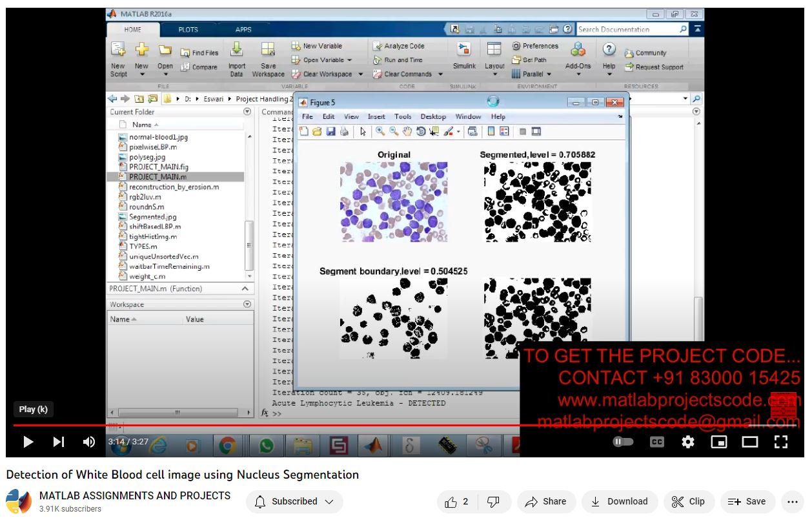The image size is (812, 520).
Task: Click the Clip button
Action: click(x=688, y=501)
